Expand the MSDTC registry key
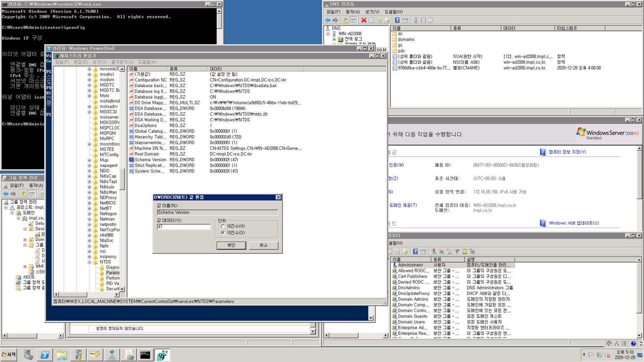Image resolution: width=644 pixels, height=362 pixels. click(89, 85)
